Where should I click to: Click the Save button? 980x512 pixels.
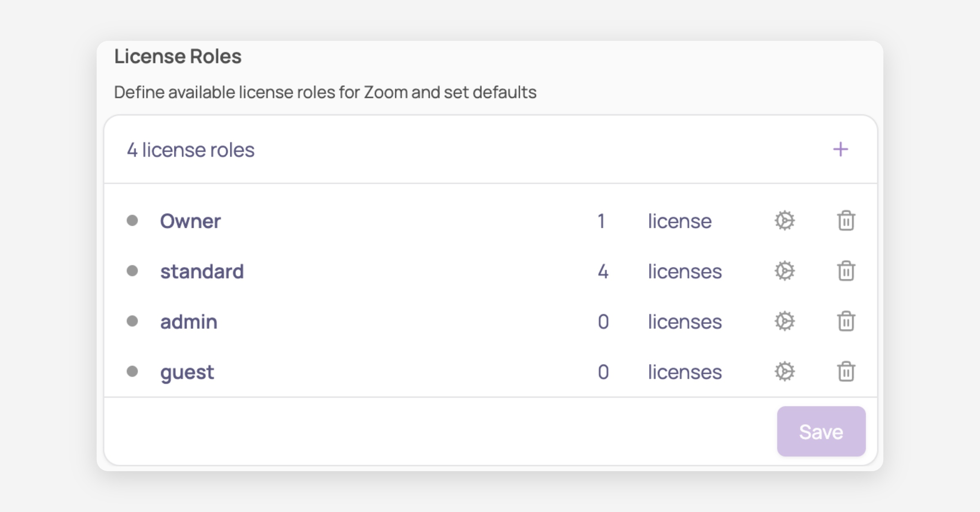coord(821,432)
